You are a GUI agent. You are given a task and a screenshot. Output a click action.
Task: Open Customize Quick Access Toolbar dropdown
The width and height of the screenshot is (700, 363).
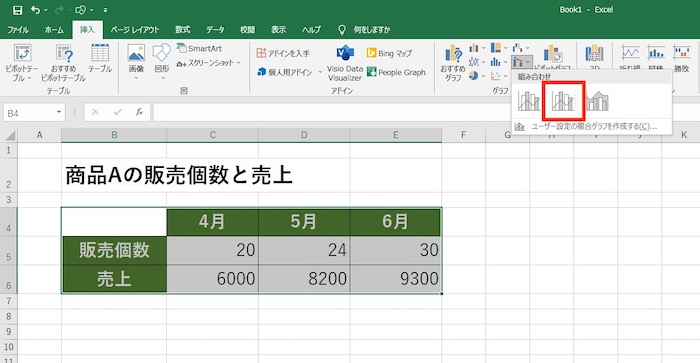[105, 10]
